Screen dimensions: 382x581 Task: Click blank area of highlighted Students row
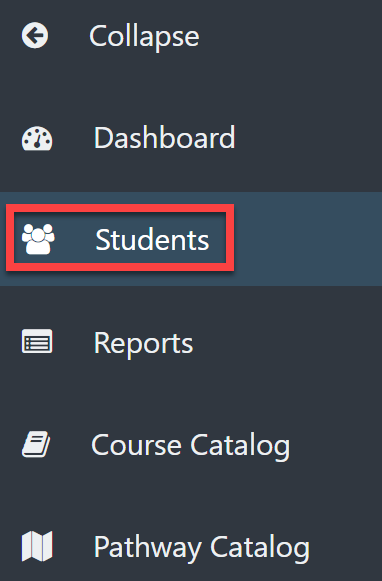click(308, 239)
